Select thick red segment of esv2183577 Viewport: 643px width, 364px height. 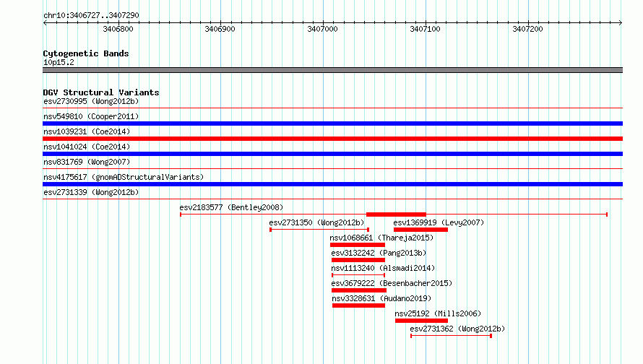tap(396, 214)
